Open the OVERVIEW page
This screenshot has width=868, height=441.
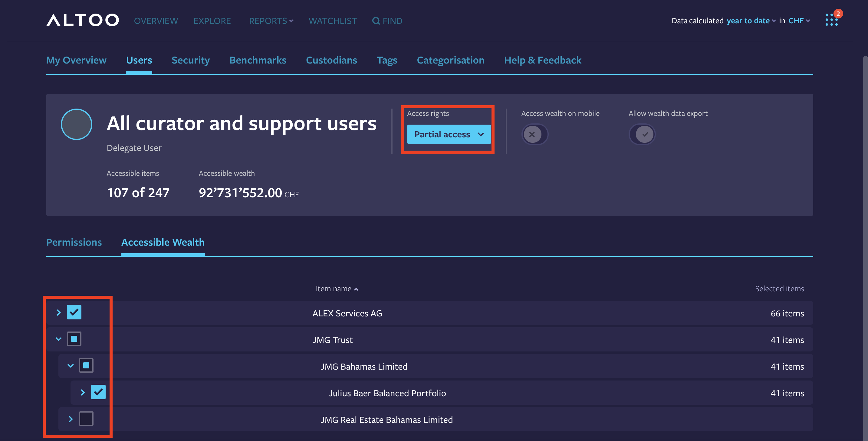(156, 21)
